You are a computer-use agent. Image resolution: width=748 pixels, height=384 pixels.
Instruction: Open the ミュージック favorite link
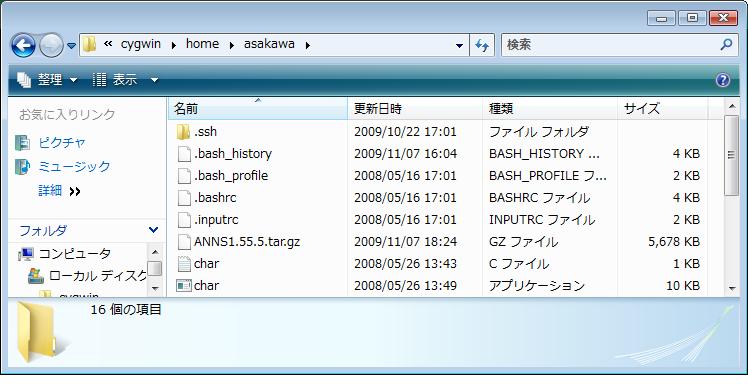pos(74,166)
